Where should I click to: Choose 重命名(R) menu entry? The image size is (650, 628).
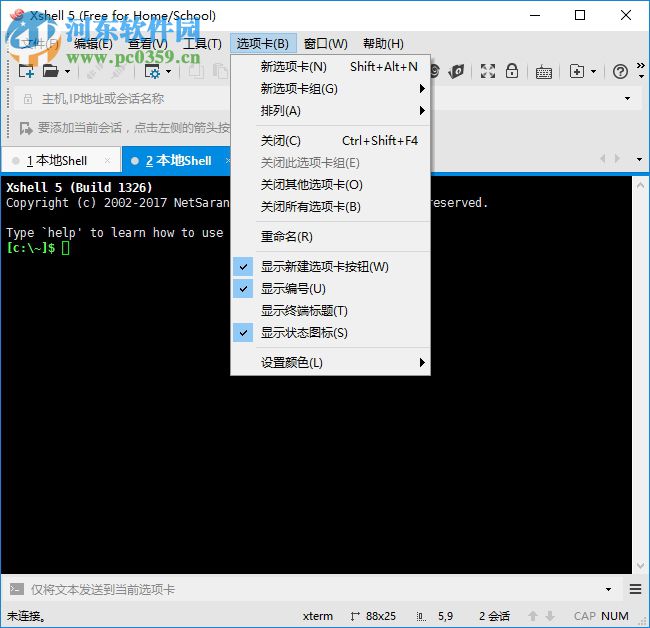pos(330,237)
